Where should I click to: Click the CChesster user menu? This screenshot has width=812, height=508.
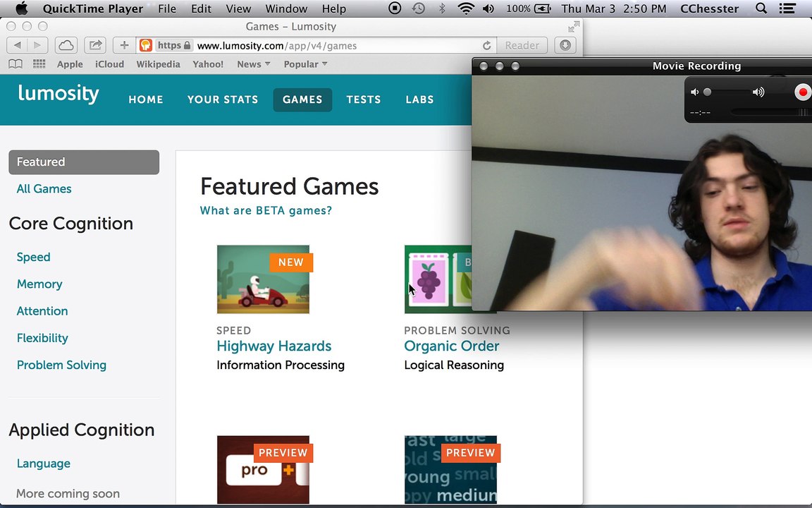[710, 8]
